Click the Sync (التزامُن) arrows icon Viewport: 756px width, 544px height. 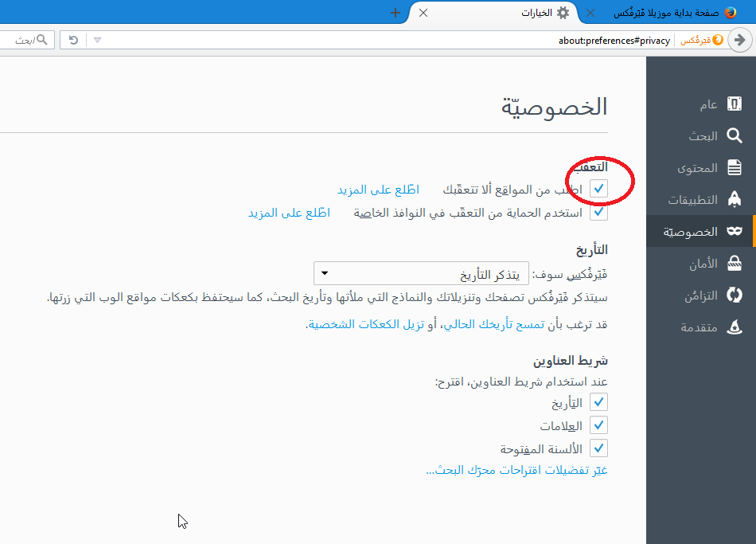point(735,295)
